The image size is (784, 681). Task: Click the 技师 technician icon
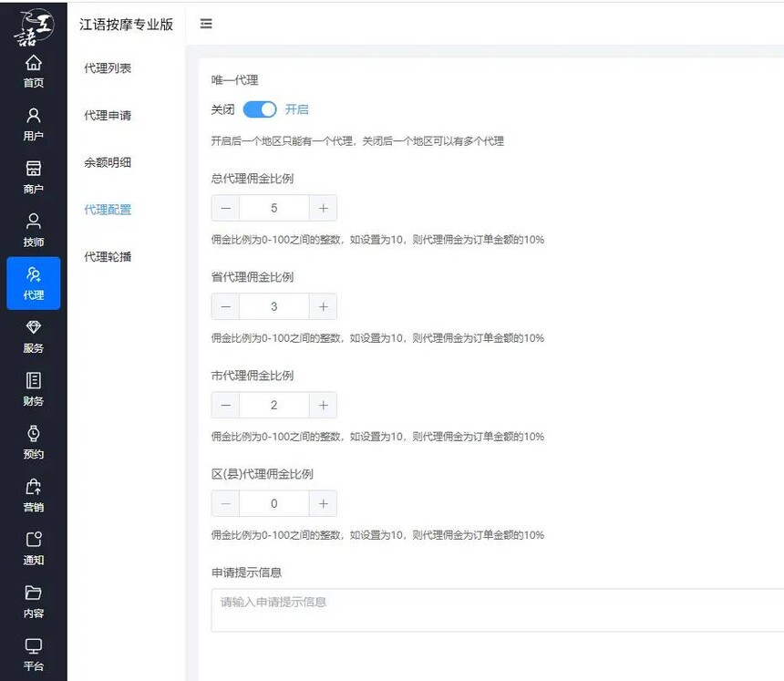33,230
